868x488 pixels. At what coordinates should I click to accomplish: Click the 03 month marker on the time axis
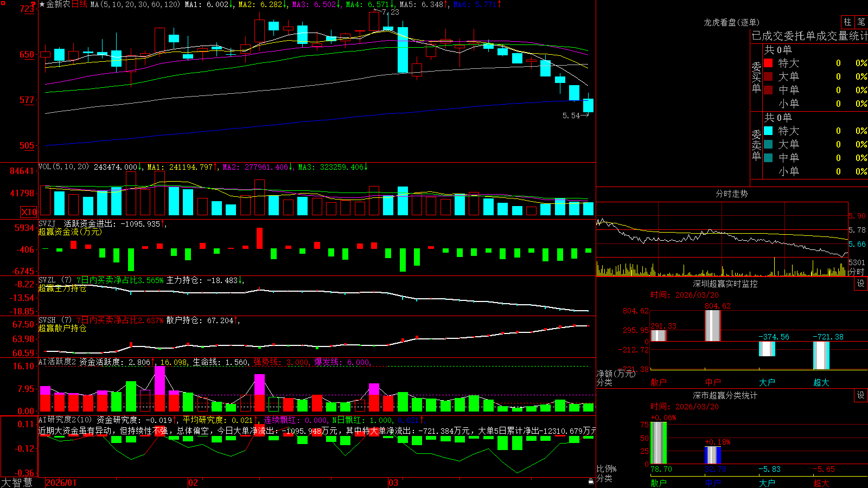point(393,483)
